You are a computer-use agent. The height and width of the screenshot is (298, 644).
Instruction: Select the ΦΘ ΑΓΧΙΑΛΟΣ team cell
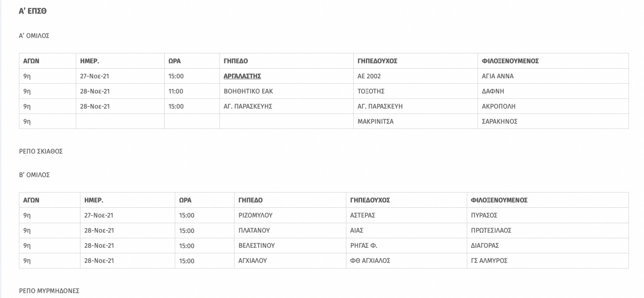[x=407, y=261]
